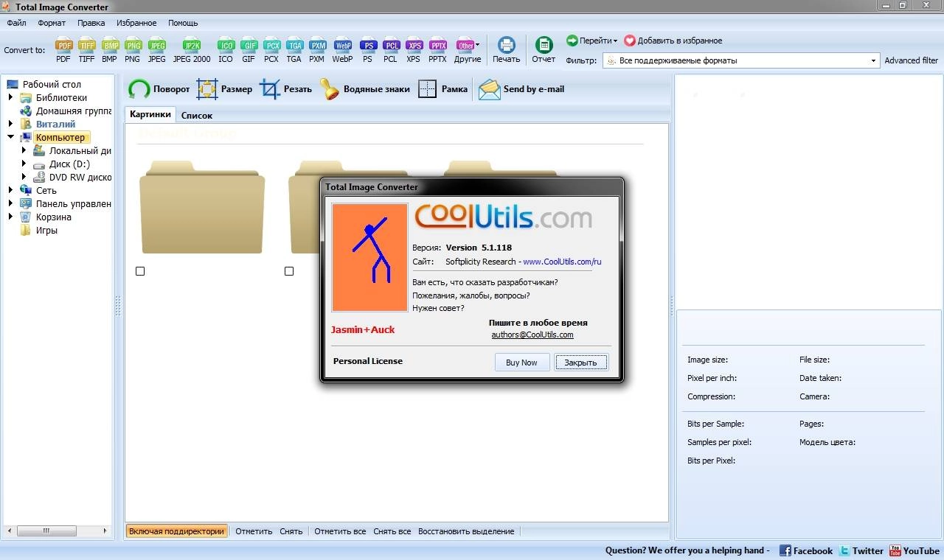
Task: Tick the first folder's checkbox
Action: point(140,271)
